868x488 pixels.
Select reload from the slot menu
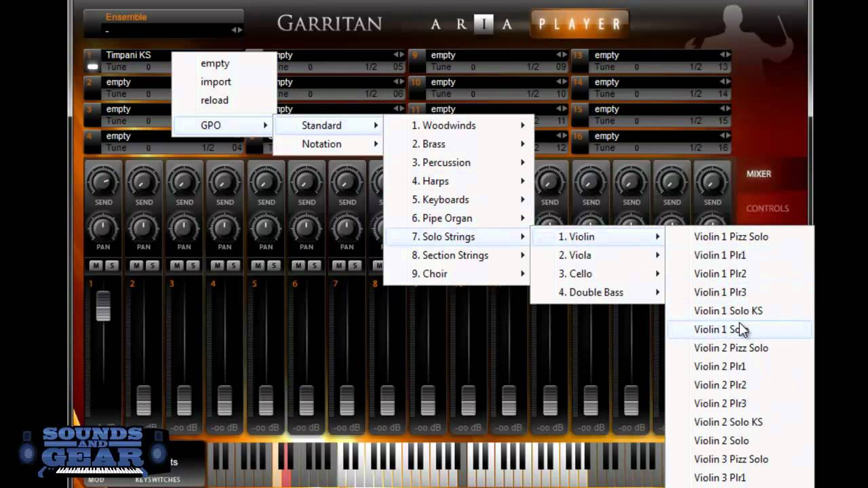tap(214, 100)
